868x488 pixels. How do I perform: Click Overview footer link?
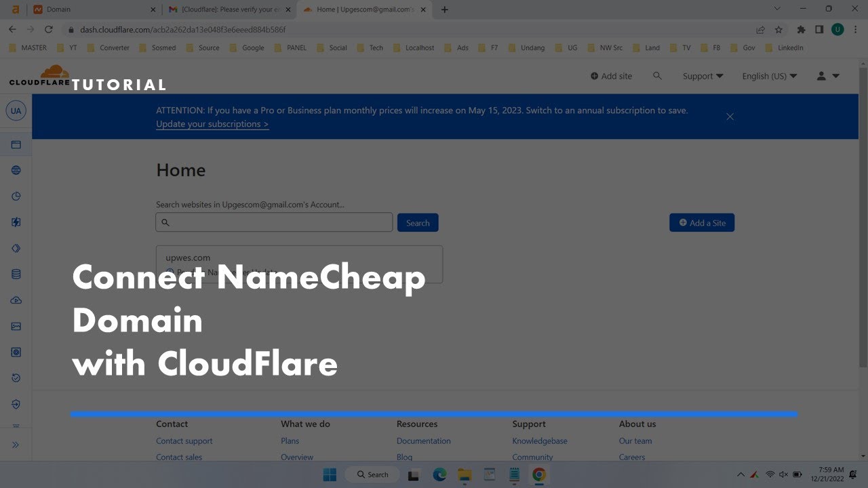pos(297,457)
